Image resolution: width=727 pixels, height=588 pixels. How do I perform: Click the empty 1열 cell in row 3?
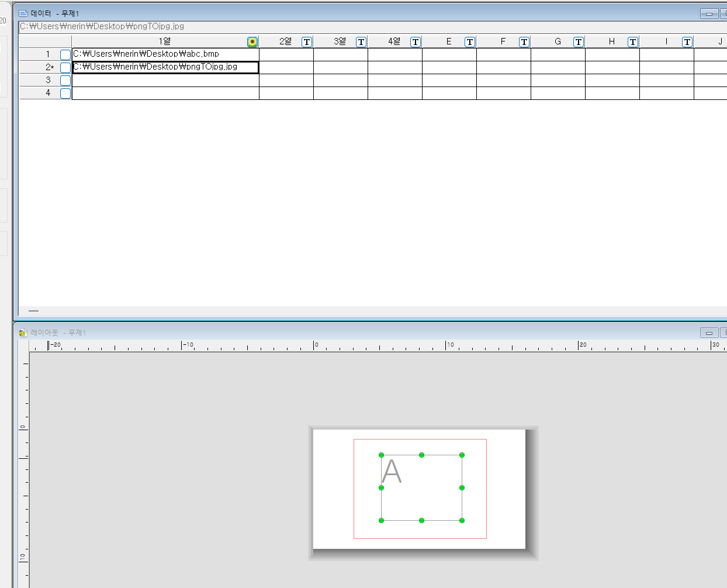coord(165,80)
